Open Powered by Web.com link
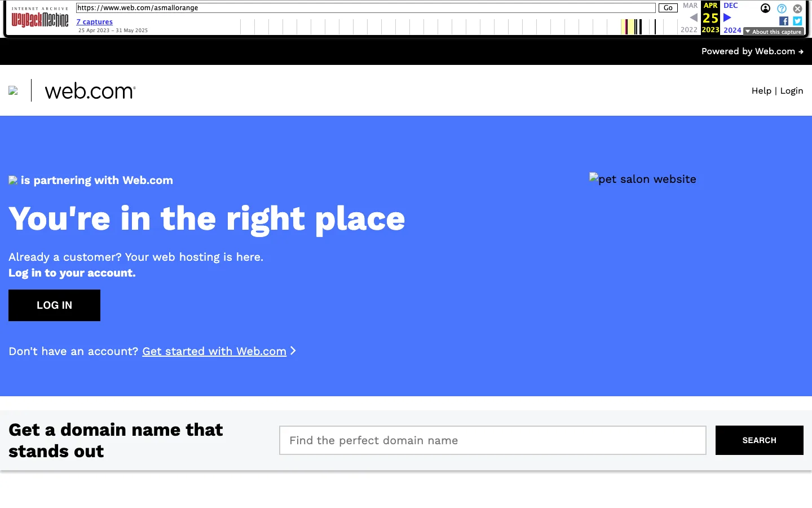 pos(752,51)
